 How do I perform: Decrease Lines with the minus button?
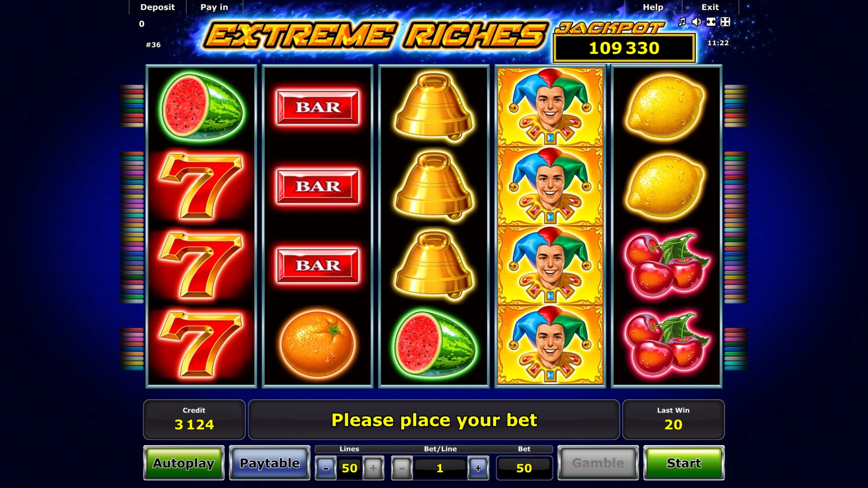[325, 468]
